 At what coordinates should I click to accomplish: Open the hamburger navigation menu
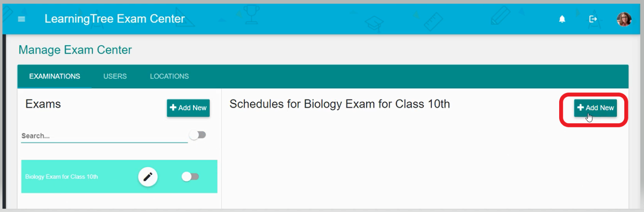coord(22,19)
